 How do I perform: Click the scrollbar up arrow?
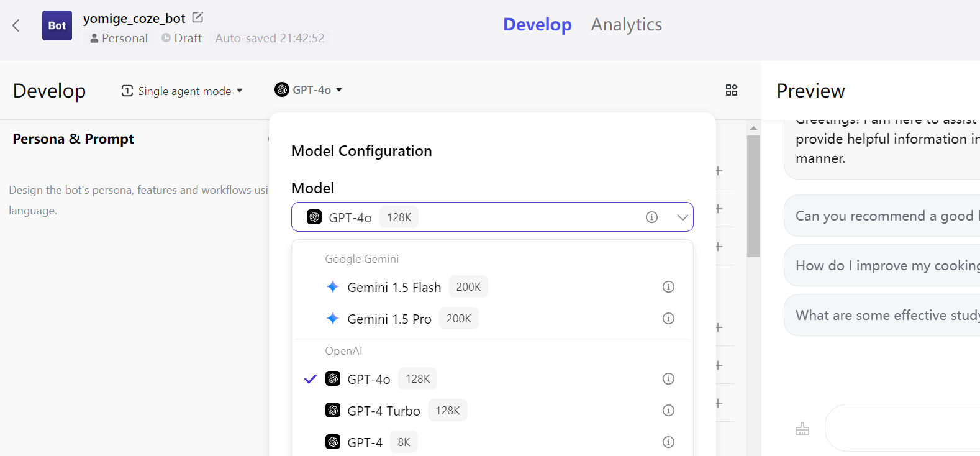(753, 128)
